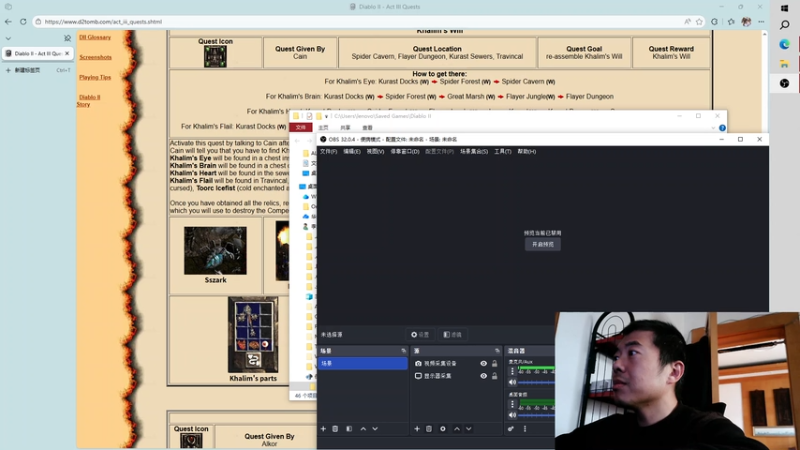800x450 pixels.
Task: Mute the mic/Aux audio channel
Action: tap(512, 382)
